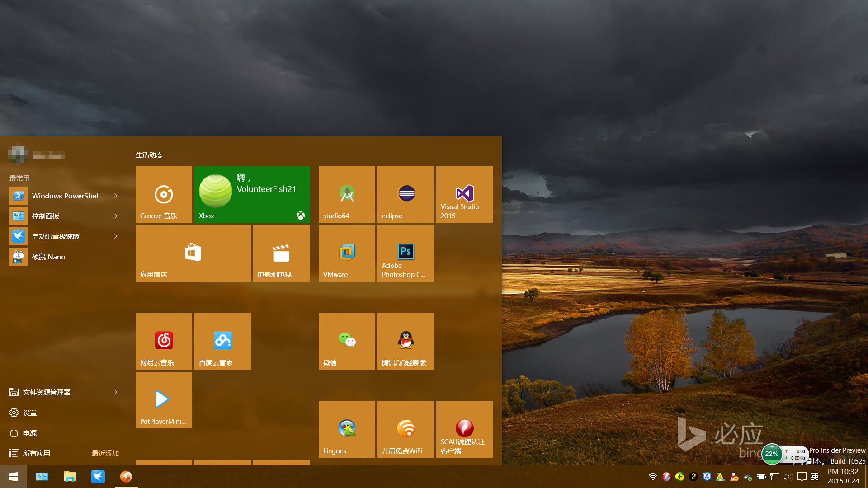
Task: Switch to the orange running taskbar app
Action: (x=126, y=477)
